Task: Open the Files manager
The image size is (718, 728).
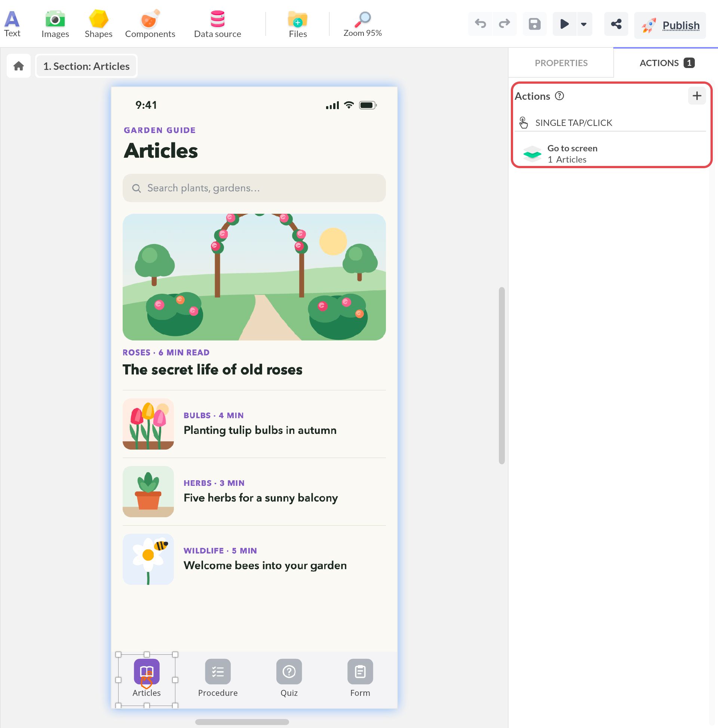Action: coord(298,24)
